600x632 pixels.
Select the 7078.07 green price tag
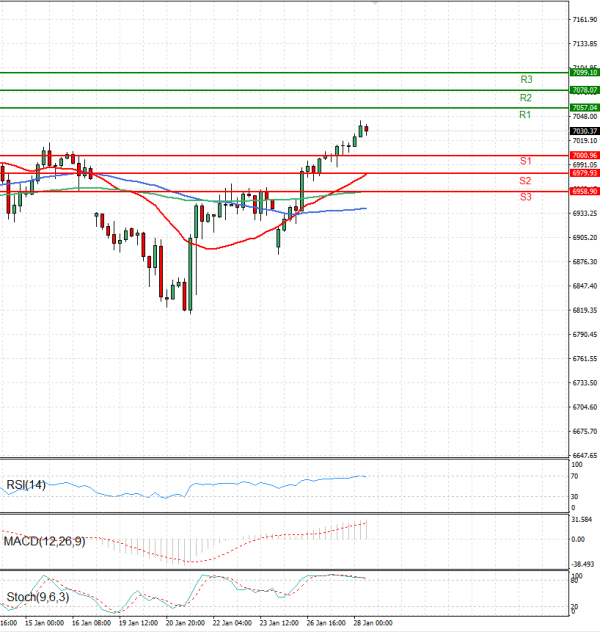(584, 90)
